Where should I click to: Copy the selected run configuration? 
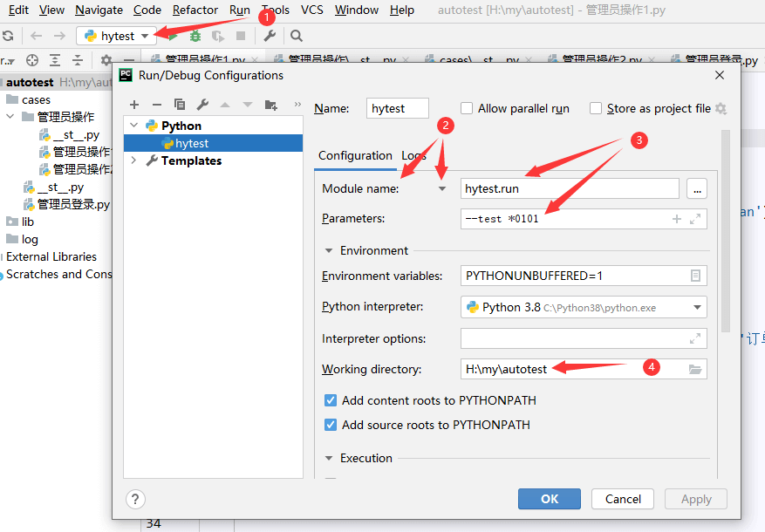point(180,105)
